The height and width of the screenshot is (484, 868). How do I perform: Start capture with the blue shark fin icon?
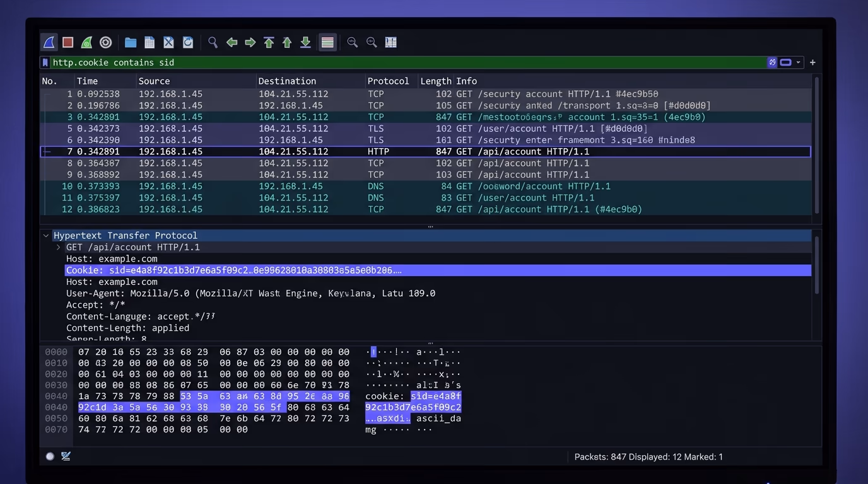(x=49, y=42)
